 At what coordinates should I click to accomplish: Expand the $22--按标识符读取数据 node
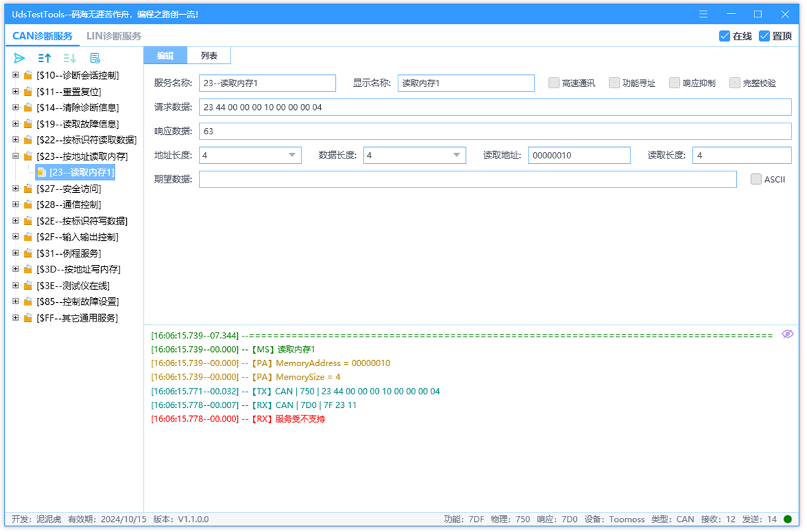coord(16,140)
